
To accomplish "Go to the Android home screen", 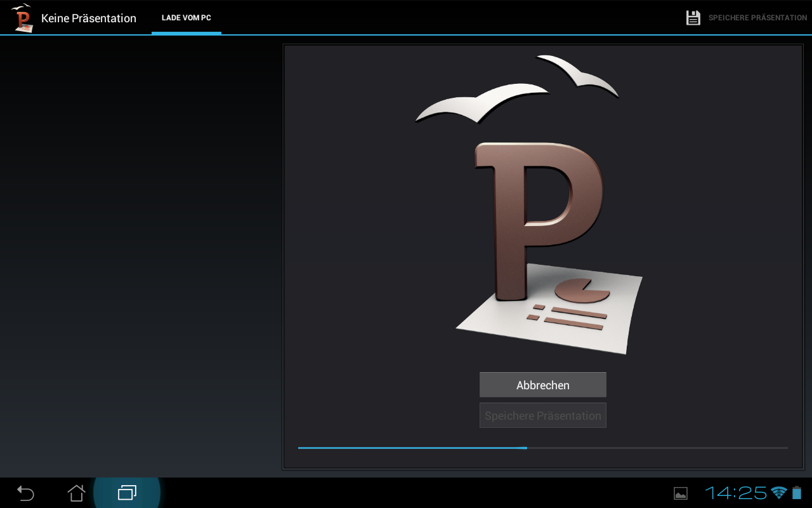I will pos(76,493).
